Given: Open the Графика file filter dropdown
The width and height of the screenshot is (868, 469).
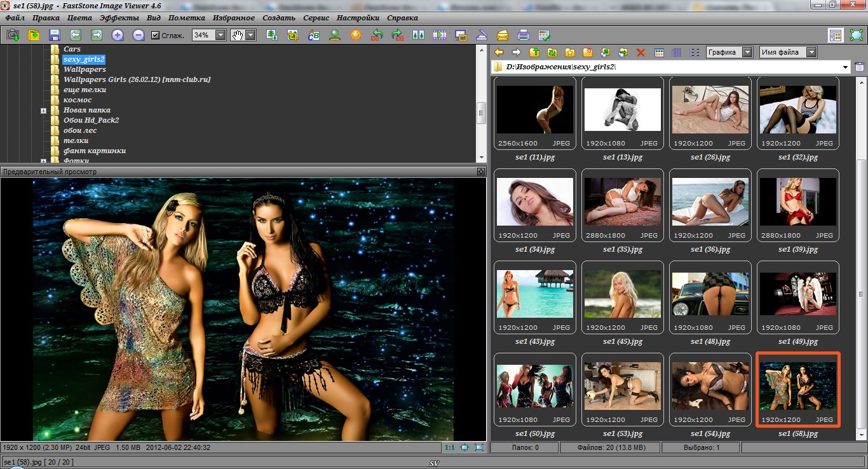Looking at the screenshot, I should [747, 53].
